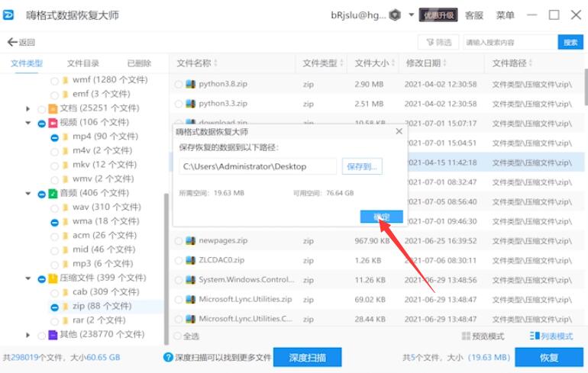Sort by 文件类型 column header
Image resolution: width=588 pixels, height=373 pixels.
[x=322, y=63]
